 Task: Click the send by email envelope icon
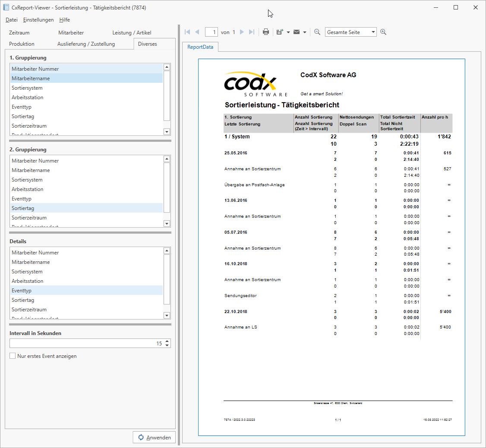[297, 32]
